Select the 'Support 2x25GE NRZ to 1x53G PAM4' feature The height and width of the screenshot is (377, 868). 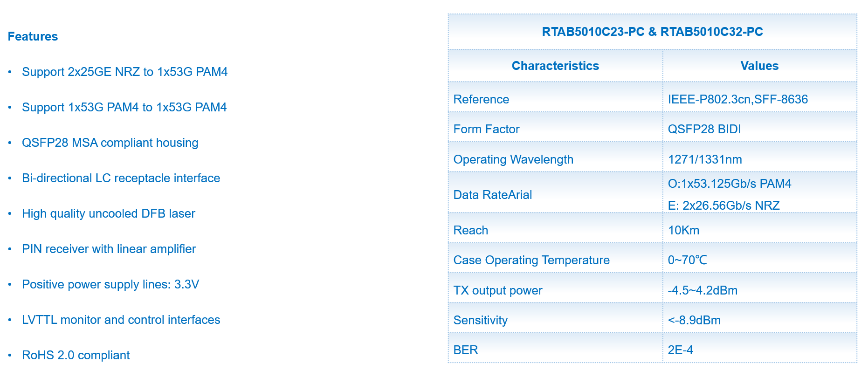click(124, 72)
